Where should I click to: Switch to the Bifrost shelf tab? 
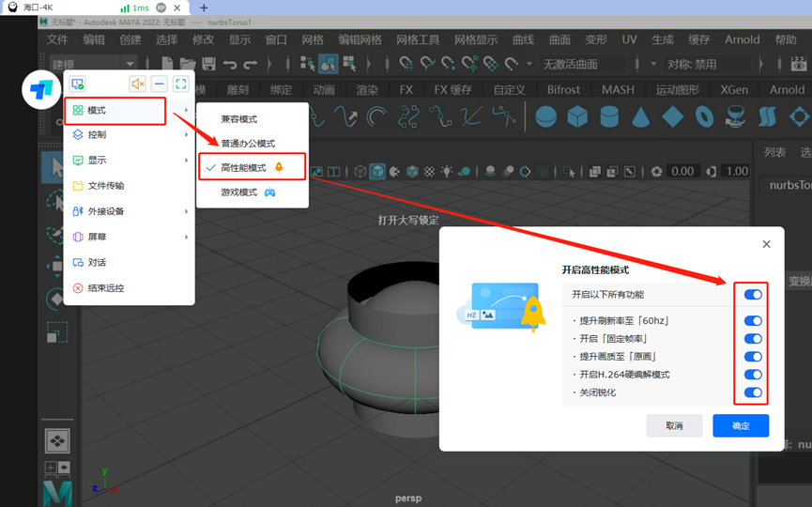tap(563, 90)
